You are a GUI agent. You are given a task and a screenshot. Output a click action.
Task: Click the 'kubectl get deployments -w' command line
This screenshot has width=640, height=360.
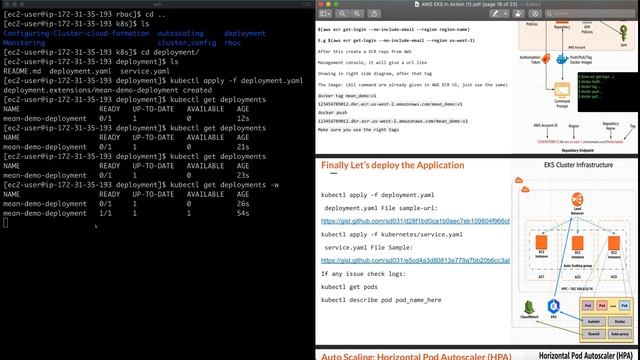click(x=224, y=185)
